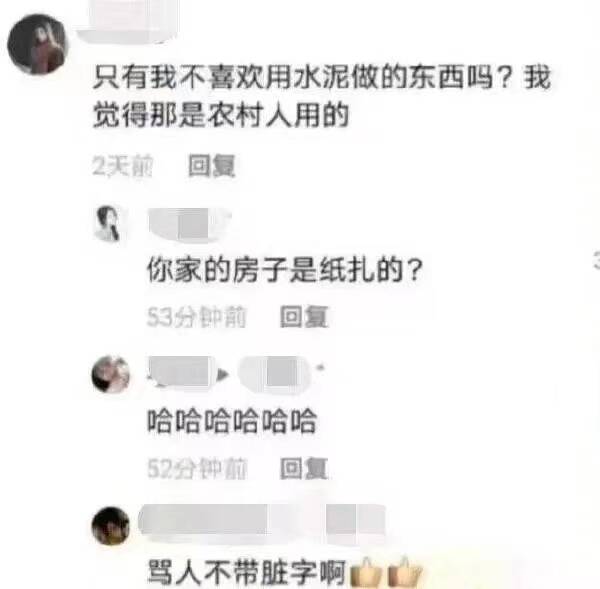Open the blurred replied-to username after the arrow
Screen dimensions: 600x589
(275, 374)
